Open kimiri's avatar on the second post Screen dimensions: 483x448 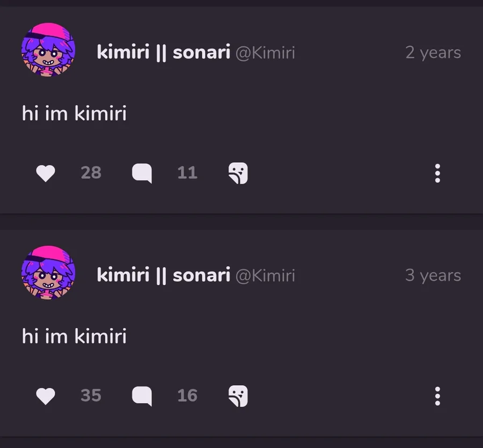pos(48,272)
